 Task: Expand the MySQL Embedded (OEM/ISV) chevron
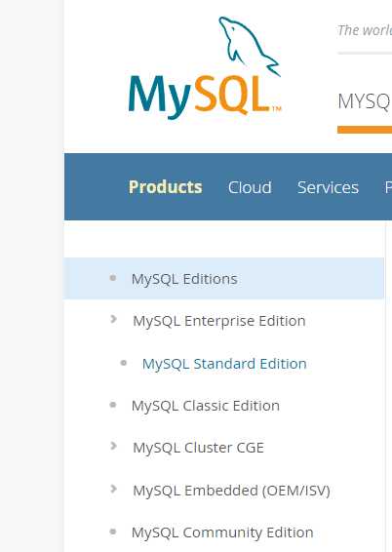pyautogui.click(x=113, y=489)
